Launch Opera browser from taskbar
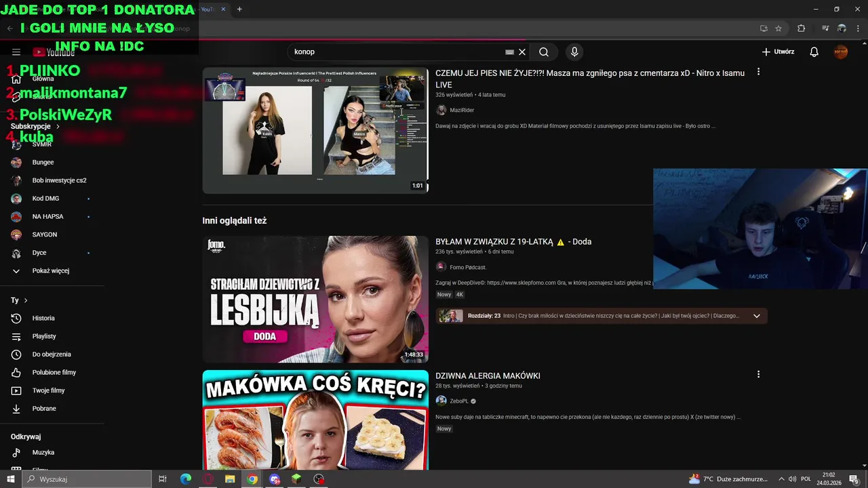 pyautogui.click(x=208, y=479)
